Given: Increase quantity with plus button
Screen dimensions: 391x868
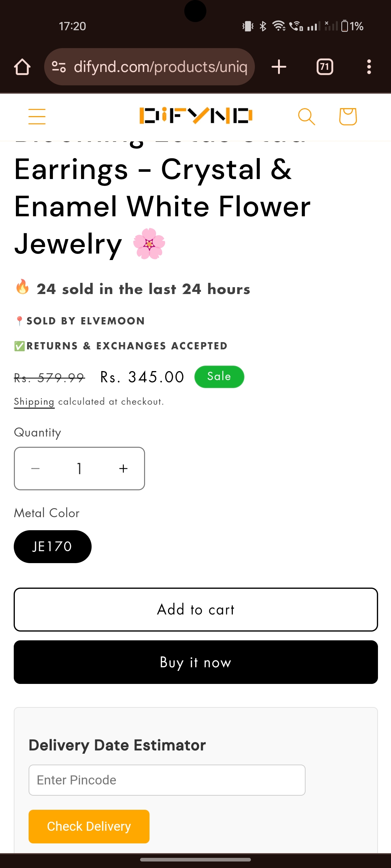Looking at the screenshot, I should tap(123, 469).
